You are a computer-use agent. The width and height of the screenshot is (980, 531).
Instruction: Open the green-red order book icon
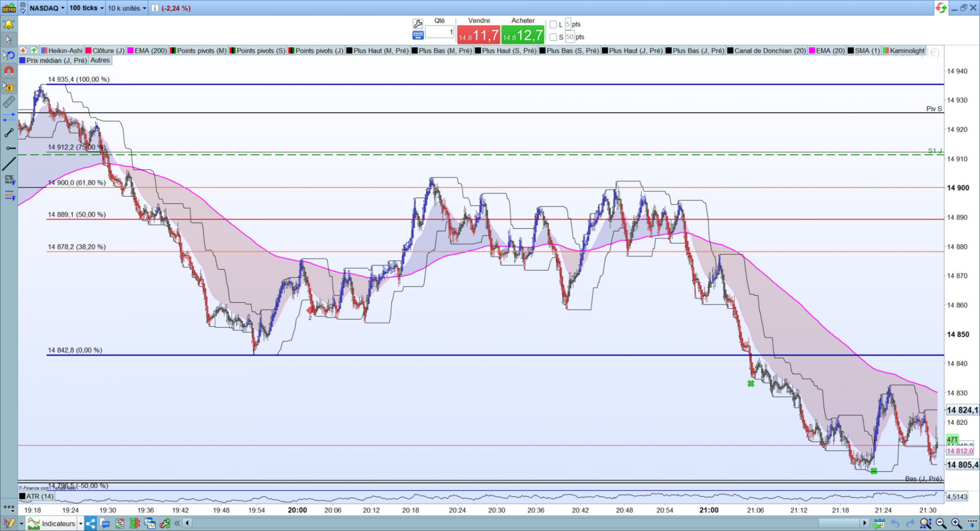(x=134, y=523)
